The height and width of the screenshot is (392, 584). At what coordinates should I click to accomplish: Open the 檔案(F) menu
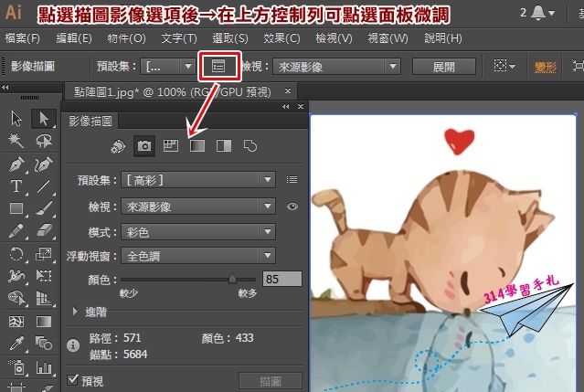[x=22, y=38]
